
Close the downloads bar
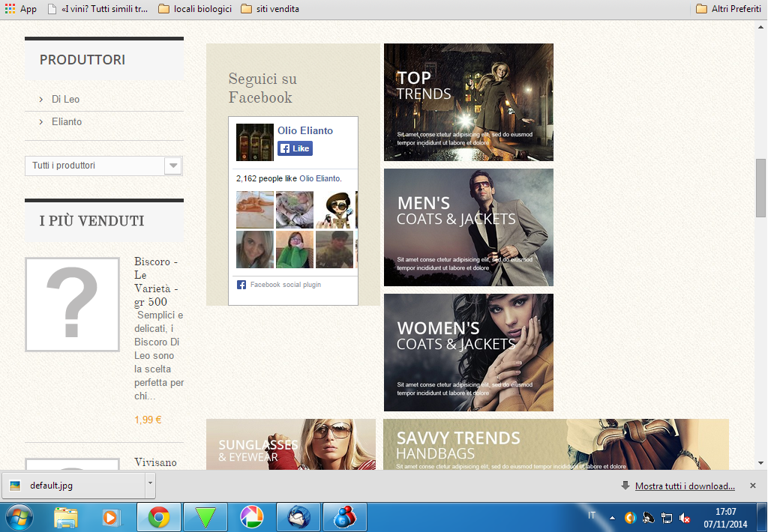pyautogui.click(x=753, y=486)
